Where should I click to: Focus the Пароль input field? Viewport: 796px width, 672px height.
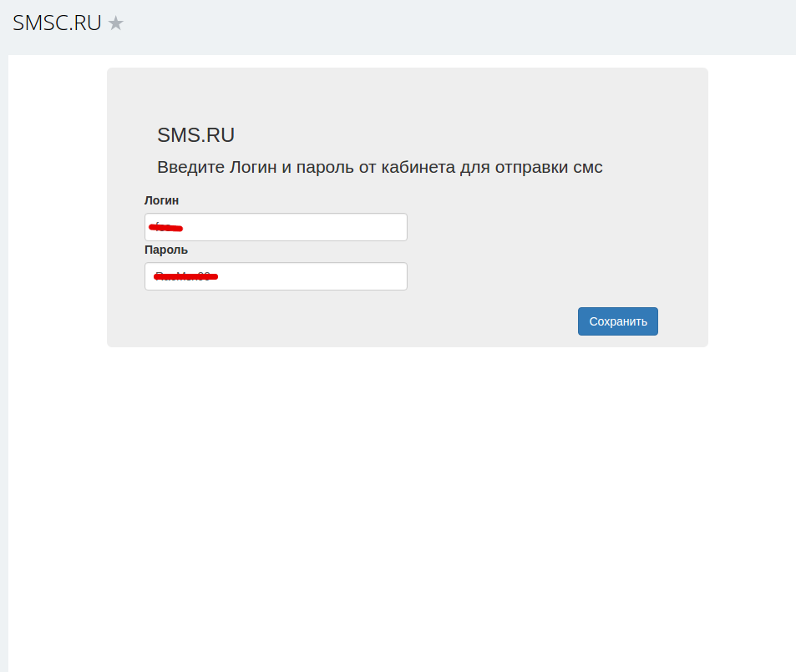click(x=276, y=276)
